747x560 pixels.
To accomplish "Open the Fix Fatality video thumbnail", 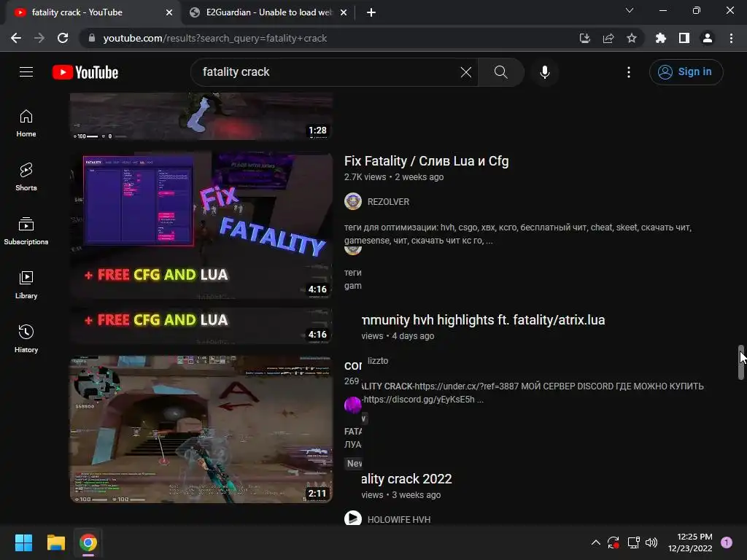I will coord(201,225).
